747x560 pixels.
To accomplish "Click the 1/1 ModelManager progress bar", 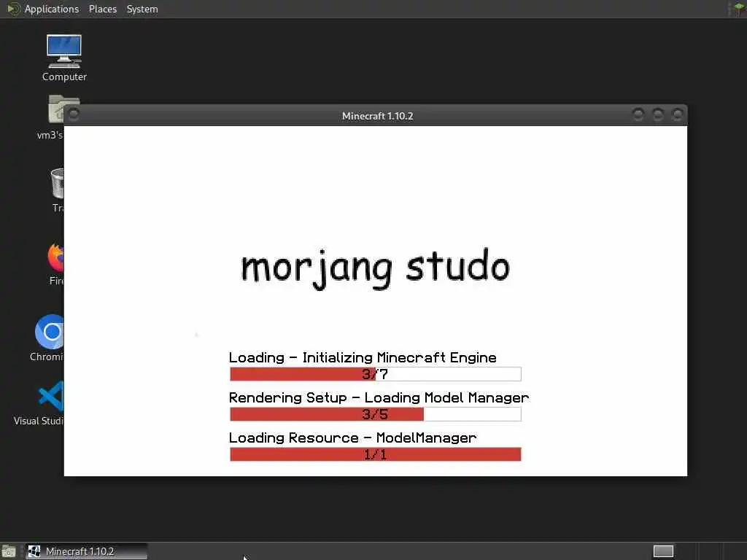I will (376, 454).
